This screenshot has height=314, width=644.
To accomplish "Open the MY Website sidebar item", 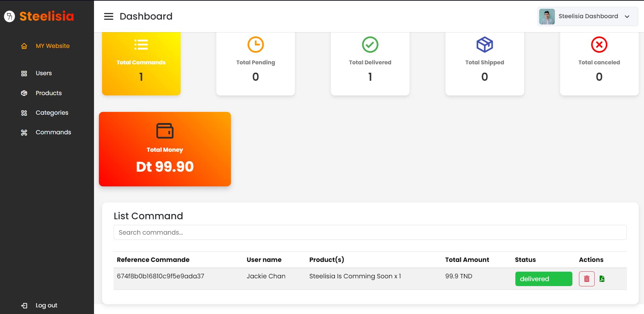I will 52,46.
